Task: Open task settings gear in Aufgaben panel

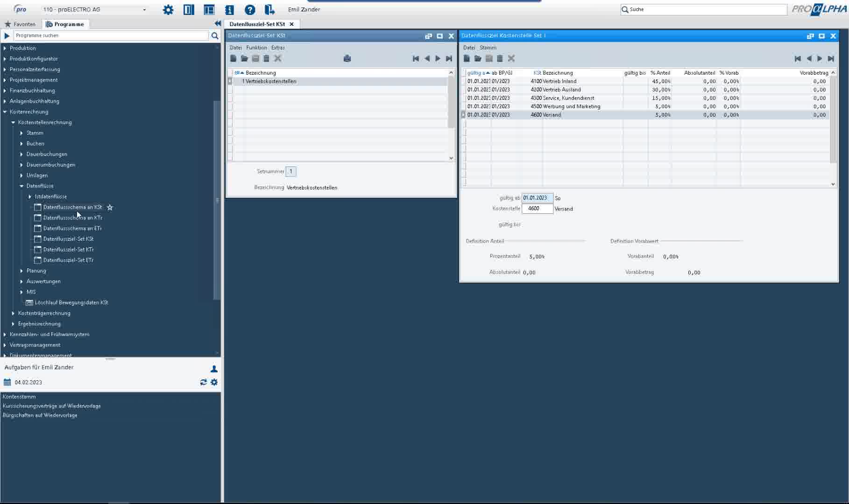Action: tap(214, 382)
